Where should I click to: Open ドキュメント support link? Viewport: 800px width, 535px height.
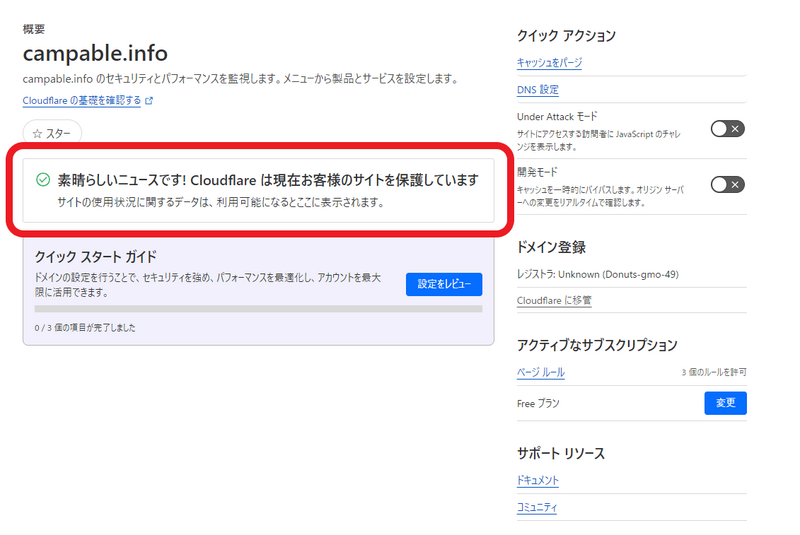[x=538, y=480]
